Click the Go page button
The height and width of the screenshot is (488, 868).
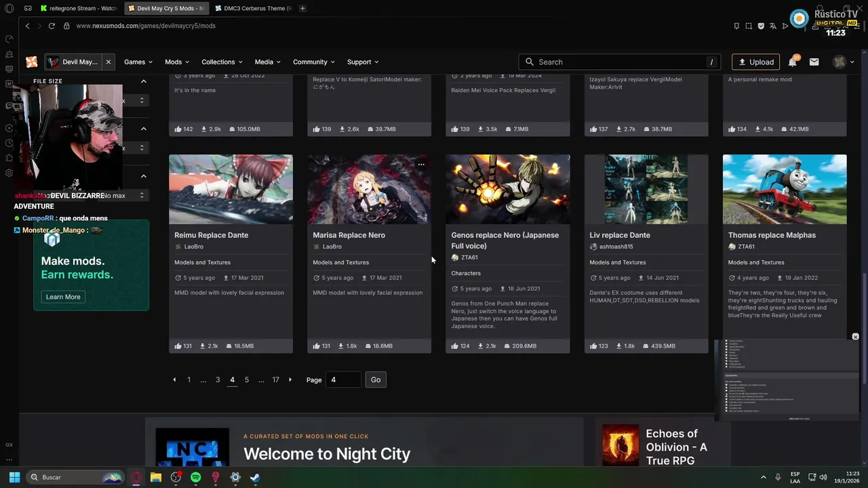[376, 380]
